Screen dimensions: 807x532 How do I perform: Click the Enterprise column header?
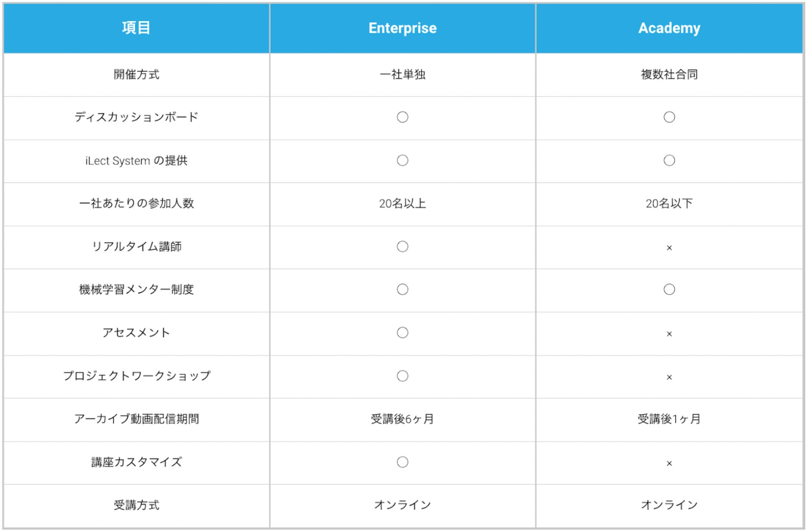click(402, 28)
